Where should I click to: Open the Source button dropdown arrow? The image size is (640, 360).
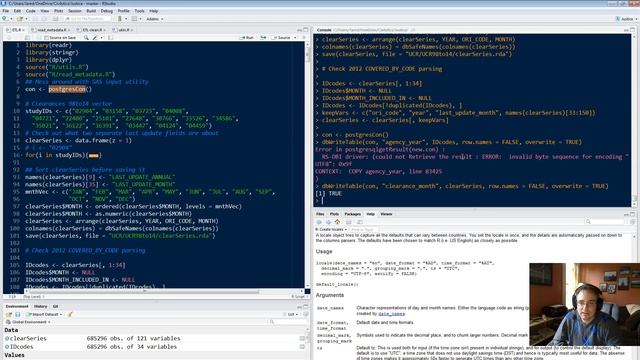point(295,38)
